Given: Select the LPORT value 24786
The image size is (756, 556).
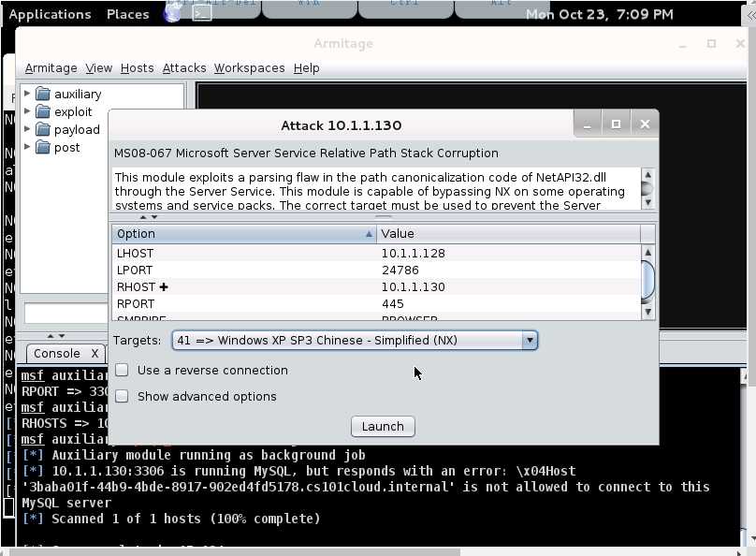Looking at the screenshot, I should point(400,270).
